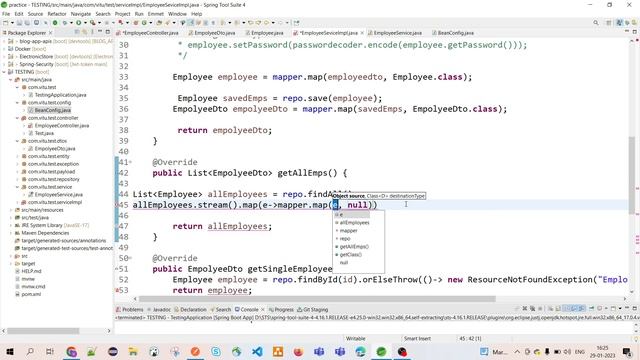Click the Windows Start button

[9, 351]
